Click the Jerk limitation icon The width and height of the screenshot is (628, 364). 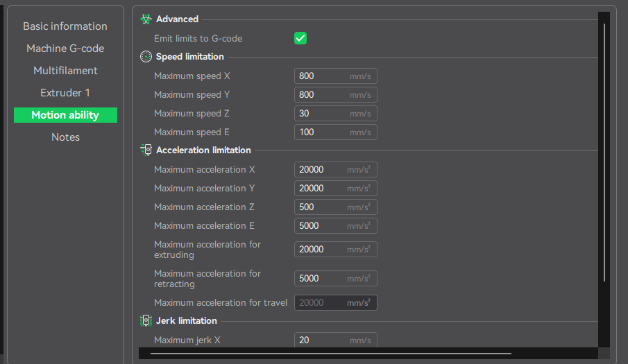(x=146, y=320)
